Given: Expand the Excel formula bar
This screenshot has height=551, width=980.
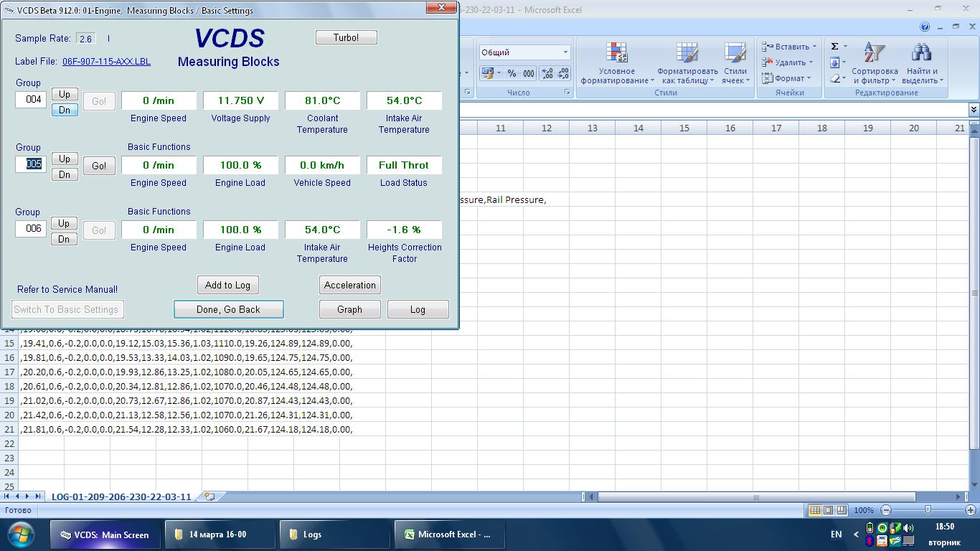Looking at the screenshot, I should pyautogui.click(x=974, y=110).
